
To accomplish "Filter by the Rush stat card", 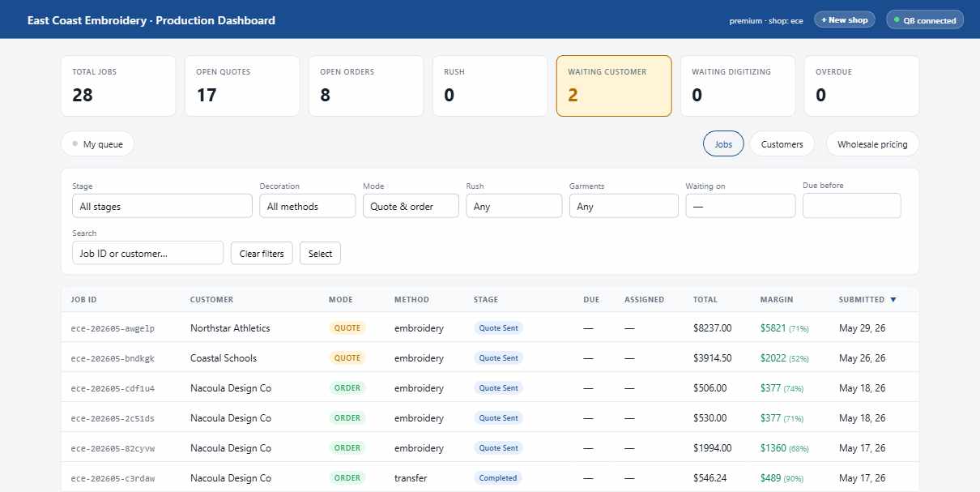I will click(x=490, y=86).
